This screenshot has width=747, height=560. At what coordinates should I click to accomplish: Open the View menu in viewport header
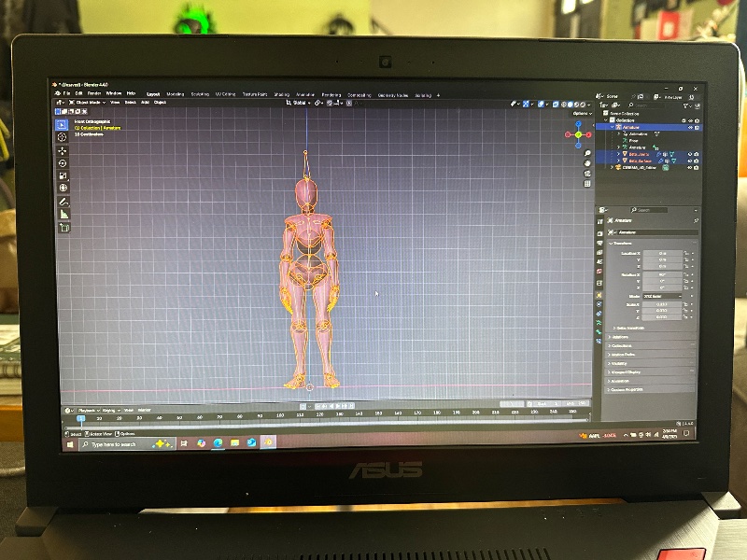[115, 103]
